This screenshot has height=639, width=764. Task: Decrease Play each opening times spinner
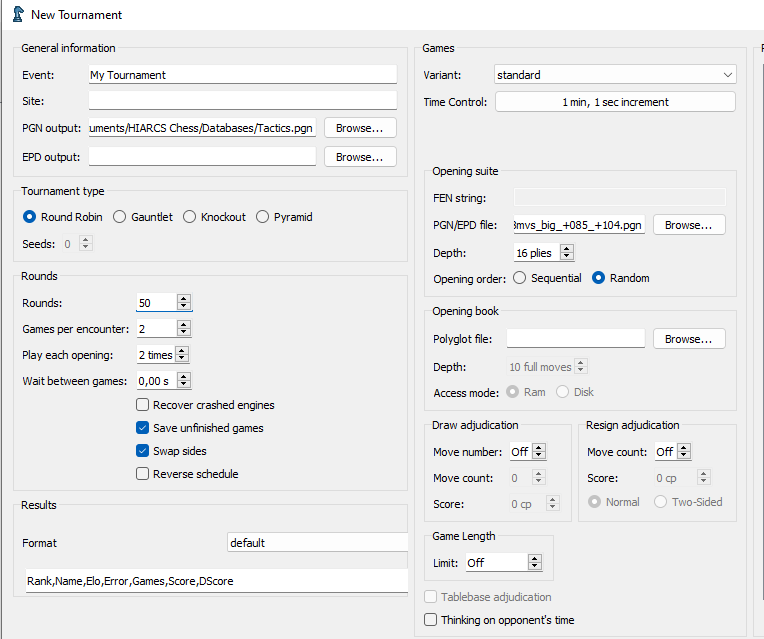pos(182,358)
